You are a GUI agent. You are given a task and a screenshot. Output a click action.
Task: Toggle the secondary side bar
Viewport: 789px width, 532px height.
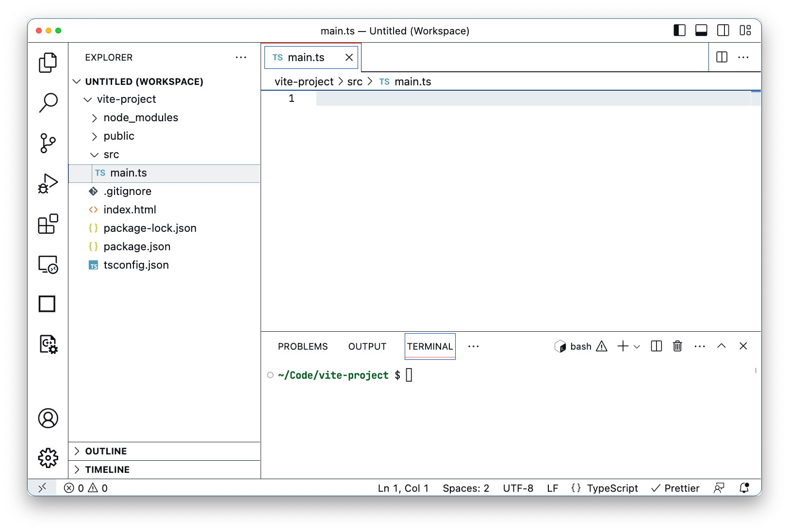pyautogui.click(x=723, y=31)
